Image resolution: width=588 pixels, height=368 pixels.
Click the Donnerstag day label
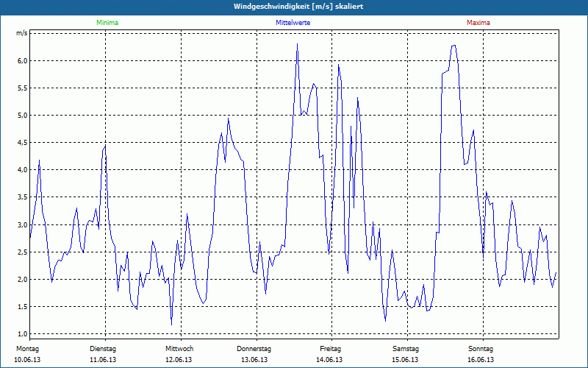(254, 349)
